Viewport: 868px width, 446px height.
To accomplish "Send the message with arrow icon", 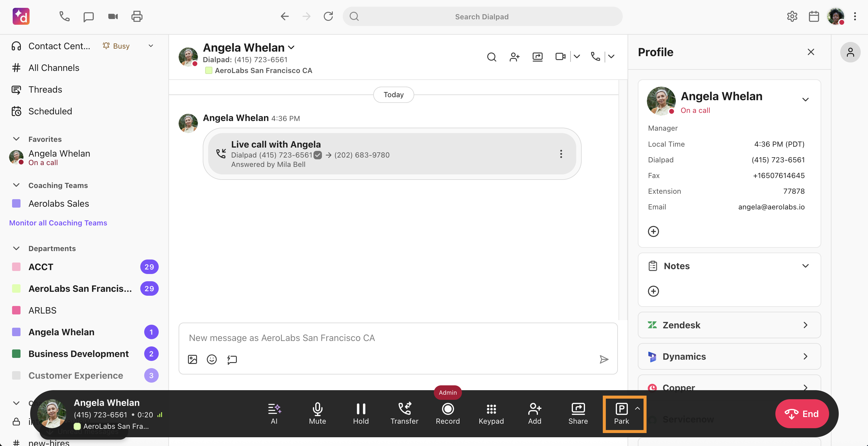I will click(604, 359).
